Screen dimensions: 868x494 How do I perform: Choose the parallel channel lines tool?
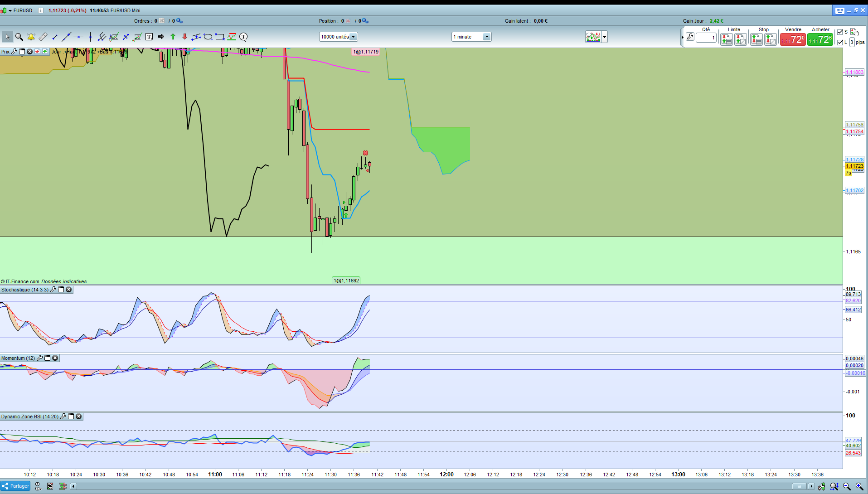102,37
